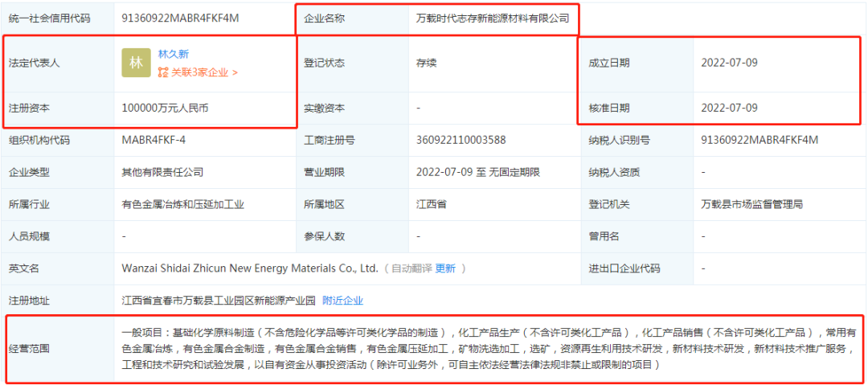The image size is (868, 385).
Task: Click the 统一社会信用代码 label
Action: click(x=49, y=18)
